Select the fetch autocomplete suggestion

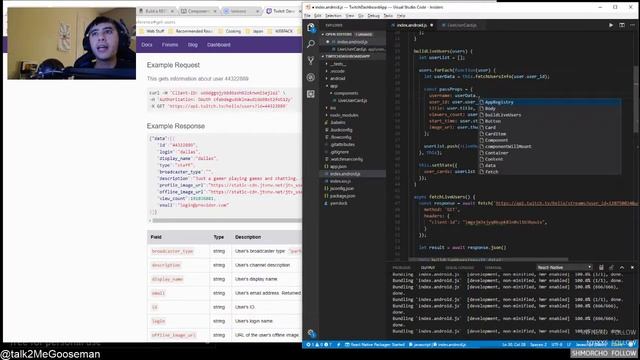pos(550,172)
